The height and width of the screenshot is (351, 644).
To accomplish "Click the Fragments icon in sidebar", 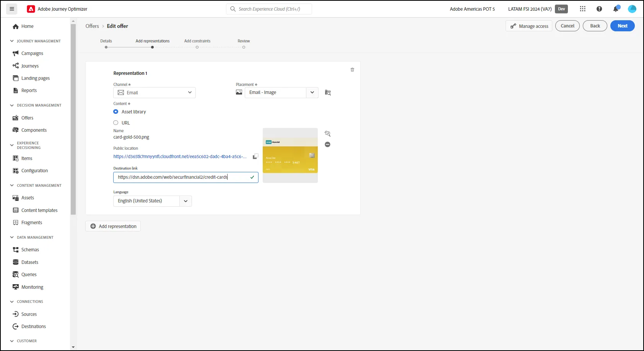I will 16,222.
